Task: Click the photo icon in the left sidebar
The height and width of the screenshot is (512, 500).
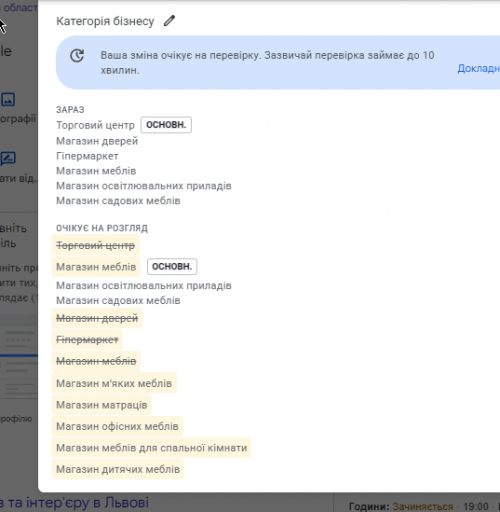Action: coord(8,99)
